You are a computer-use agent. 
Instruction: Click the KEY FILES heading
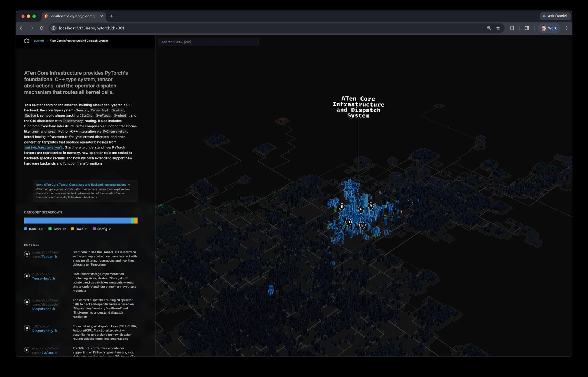click(x=32, y=245)
